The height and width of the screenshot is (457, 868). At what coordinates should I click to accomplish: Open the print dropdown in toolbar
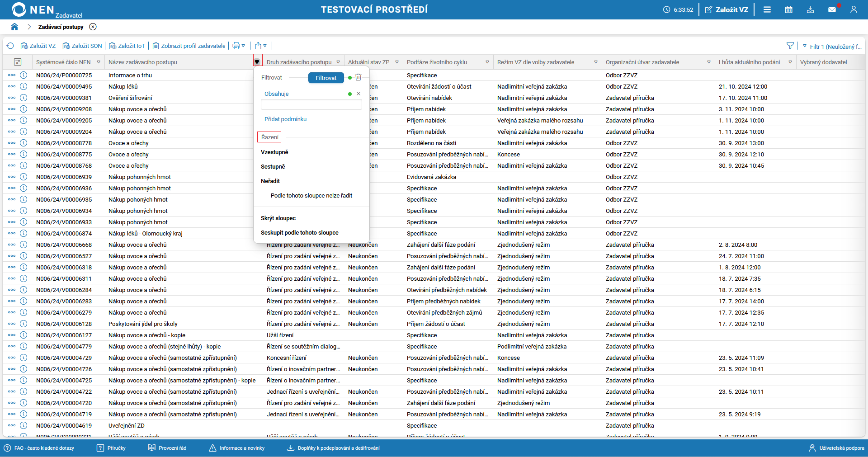[x=239, y=46]
